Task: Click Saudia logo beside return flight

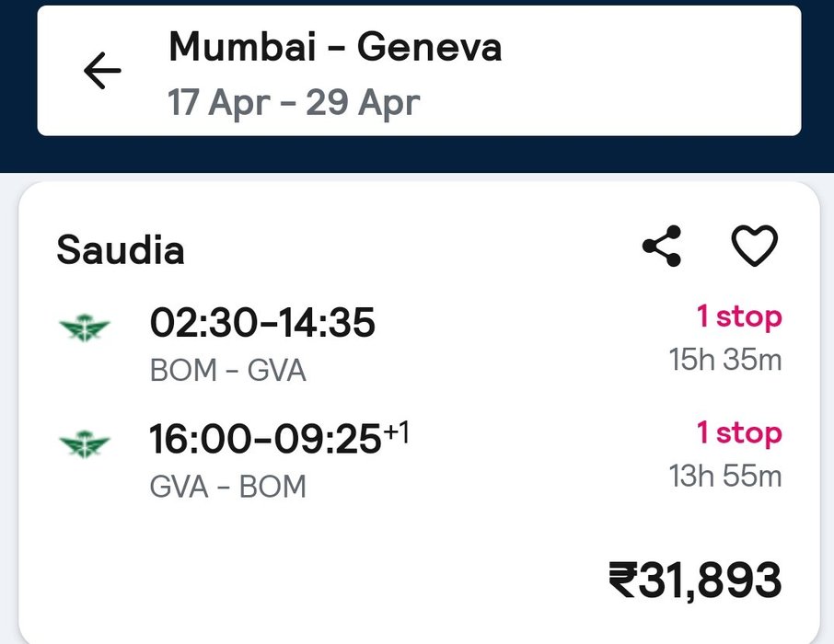Action: (85, 443)
